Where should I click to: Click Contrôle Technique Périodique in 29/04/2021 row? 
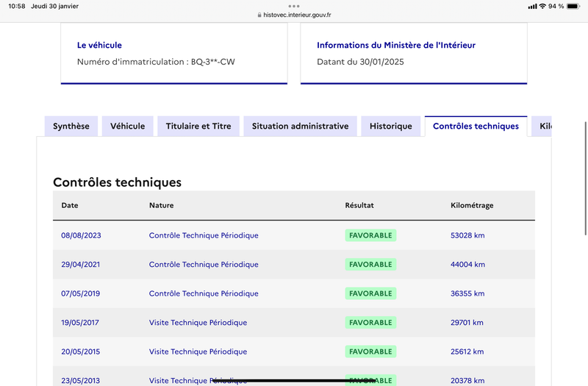pos(204,265)
